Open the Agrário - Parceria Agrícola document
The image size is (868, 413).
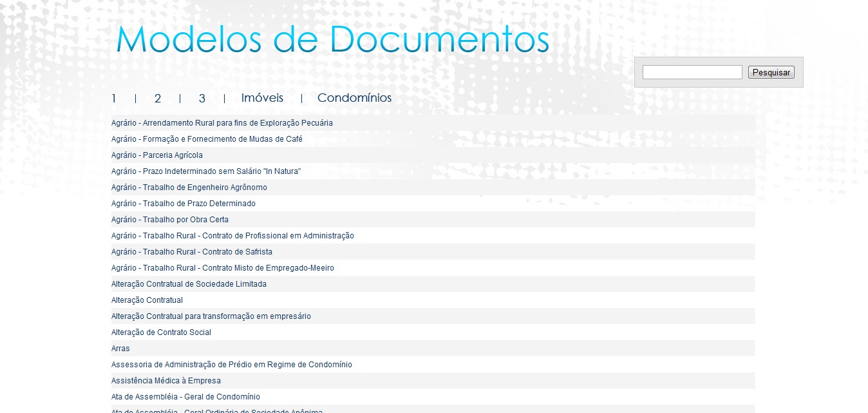pos(156,155)
